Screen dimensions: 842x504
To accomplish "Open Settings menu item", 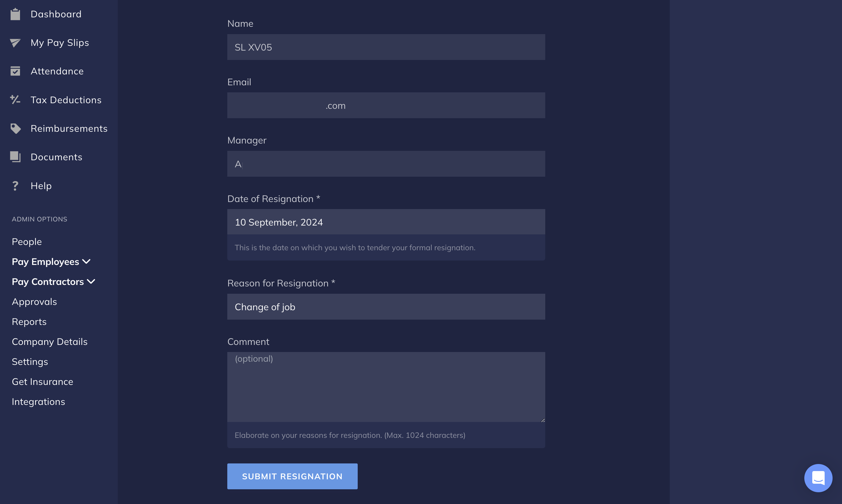I will tap(29, 361).
